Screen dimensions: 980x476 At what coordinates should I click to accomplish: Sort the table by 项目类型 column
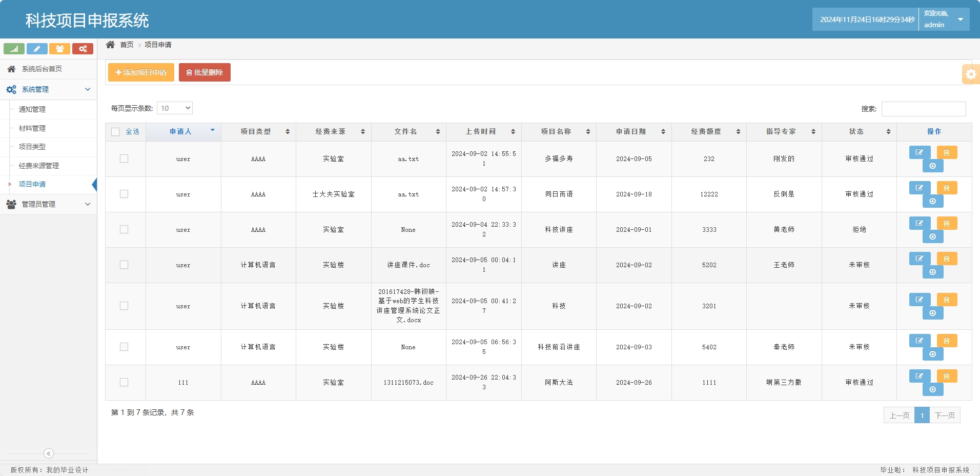click(x=258, y=132)
